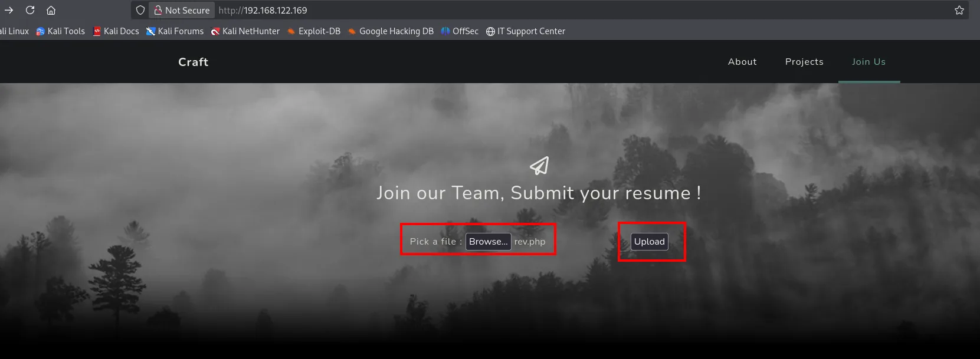Image resolution: width=980 pixels, height=359 pixels.
Task: Go to the About nav item
Action: [x=742, y=62]
